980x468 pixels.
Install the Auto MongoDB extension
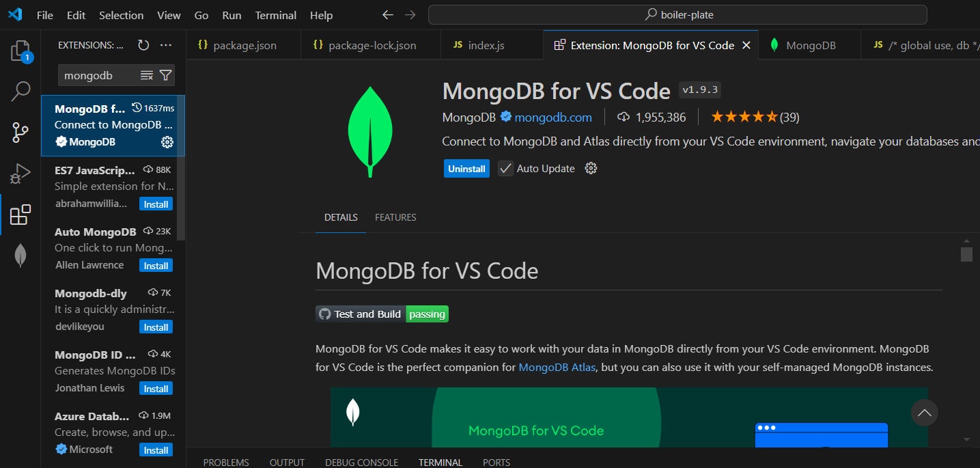156,266
